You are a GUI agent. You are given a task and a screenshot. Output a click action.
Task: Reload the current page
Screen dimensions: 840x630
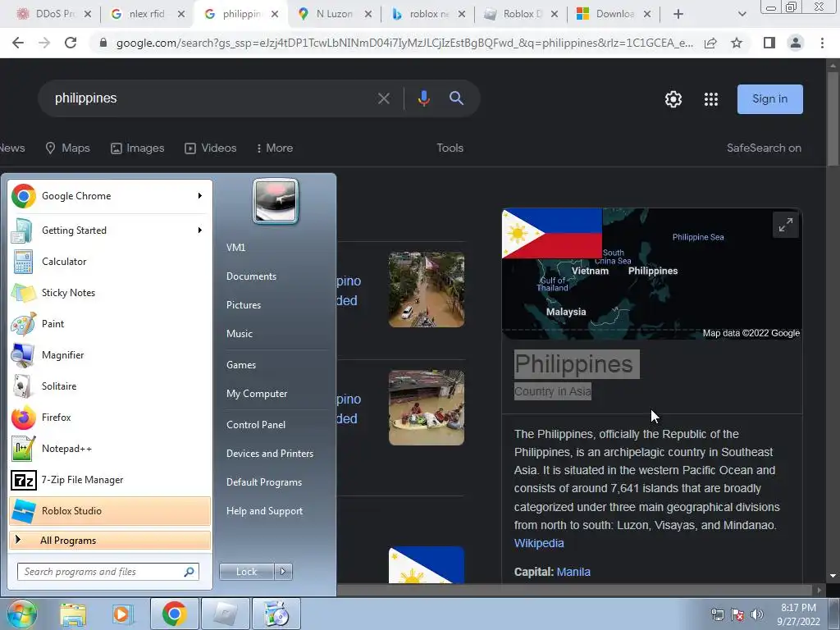pyautogui.click(x=71, y=43)
